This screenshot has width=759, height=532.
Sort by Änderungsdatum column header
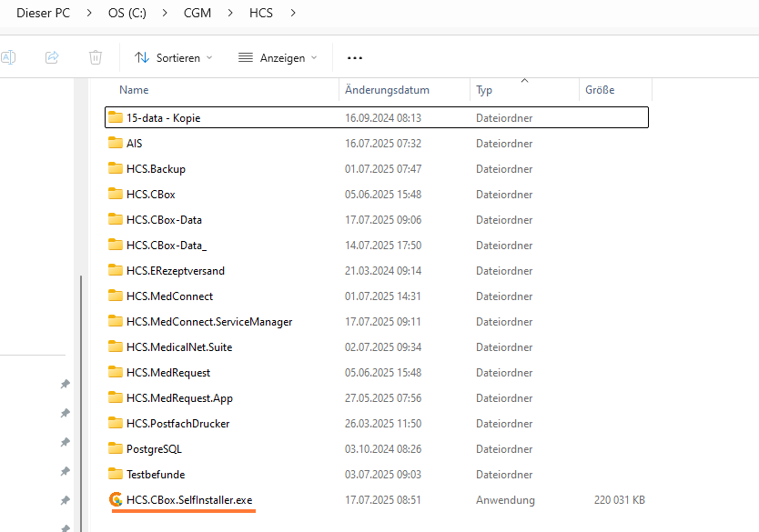pyautogui.click(x=388, y=90)
